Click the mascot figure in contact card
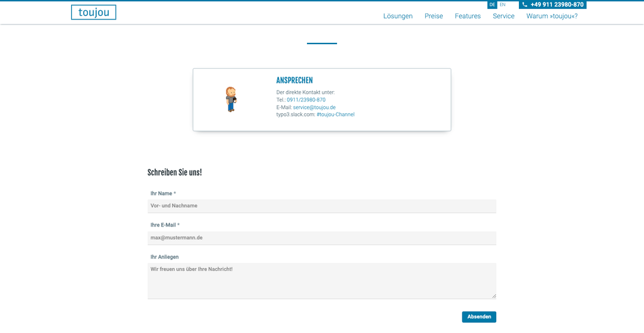This screenshot has height=333, width=644. (x=231, y=99)
